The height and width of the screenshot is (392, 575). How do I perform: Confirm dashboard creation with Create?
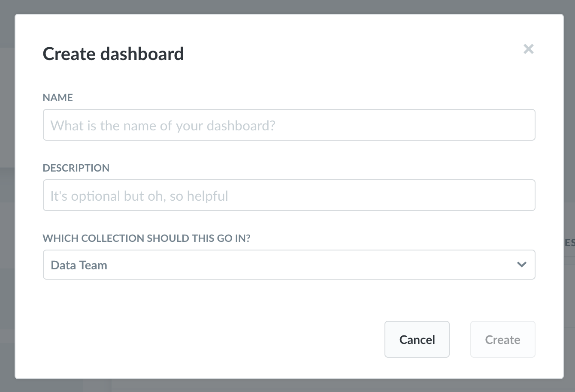(502, 339)
